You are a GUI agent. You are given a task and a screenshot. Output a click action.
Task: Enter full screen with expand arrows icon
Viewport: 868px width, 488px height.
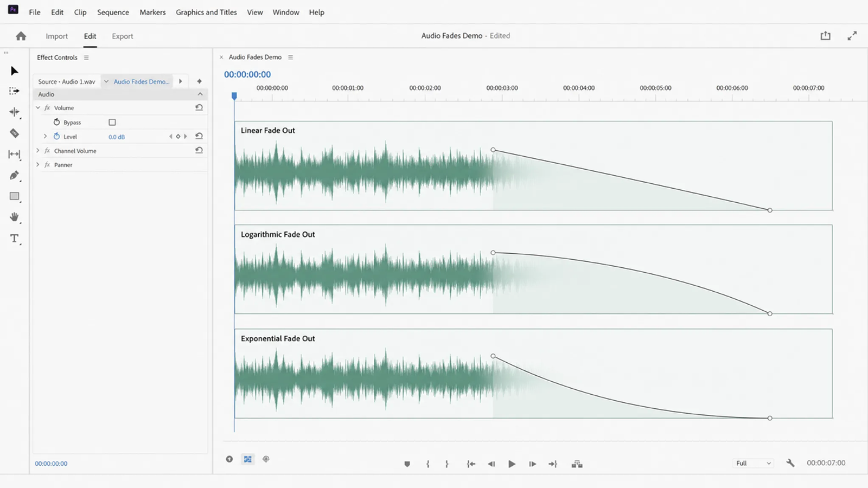tap(852, 36)
